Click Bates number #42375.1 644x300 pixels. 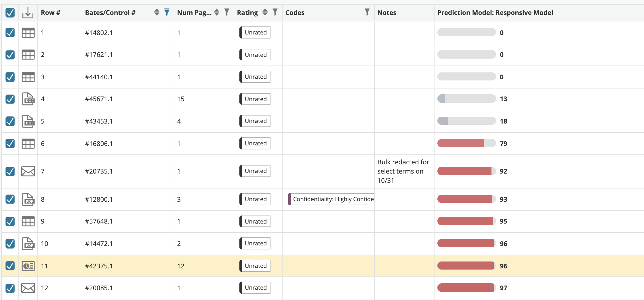99,266
